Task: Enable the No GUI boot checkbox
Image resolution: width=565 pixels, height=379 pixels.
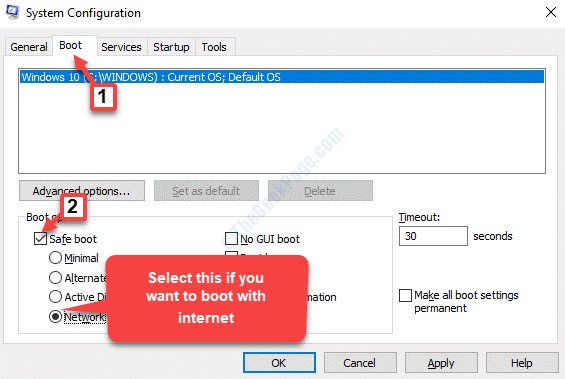Action: [231, 238]
